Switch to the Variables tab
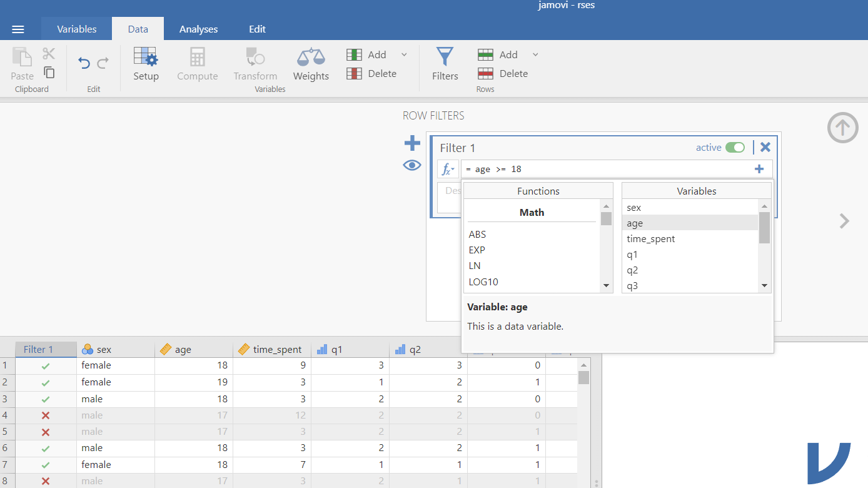Viewport: 868px width, 488px height. point(76,29)
